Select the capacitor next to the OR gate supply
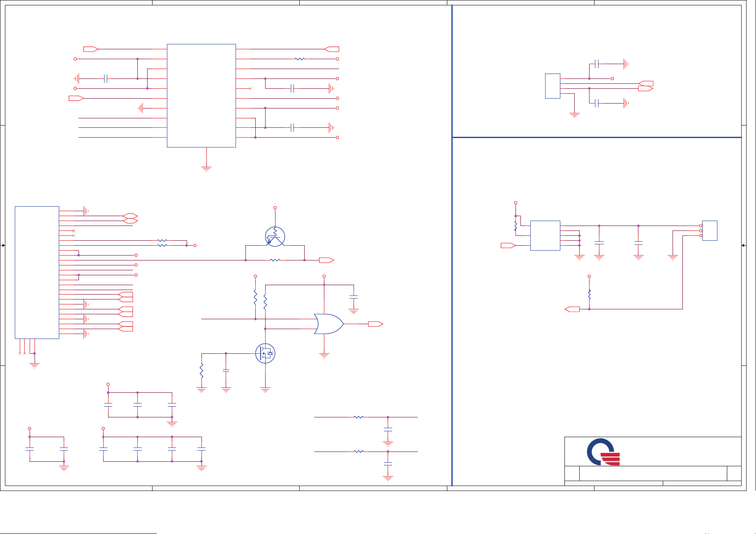Image resolution: width=756 pixels, height=534 pixels. pyautogui.click(x=354, y=297)
